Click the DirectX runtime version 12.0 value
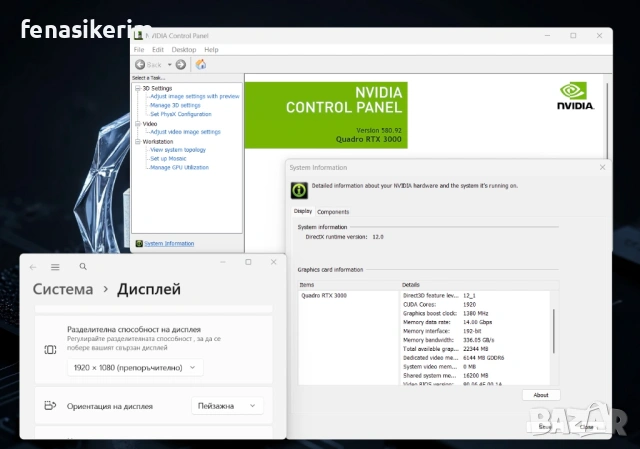 tap(378, 237)
